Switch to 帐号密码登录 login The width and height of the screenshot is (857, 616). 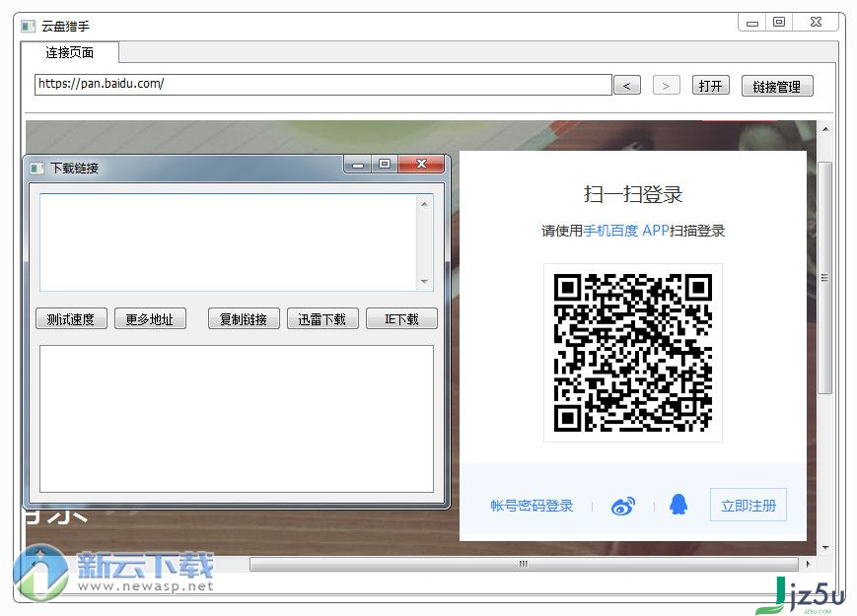[x=532, y=506]
